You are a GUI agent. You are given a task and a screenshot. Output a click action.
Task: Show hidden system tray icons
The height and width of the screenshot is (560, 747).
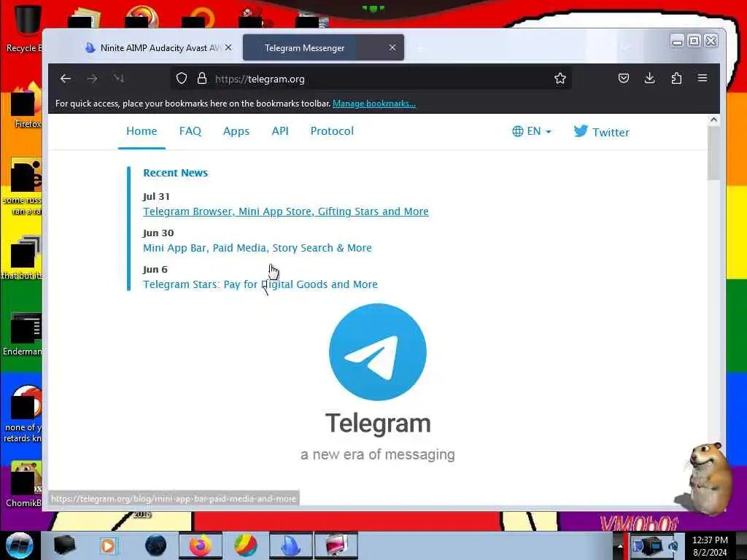point(620,545)
